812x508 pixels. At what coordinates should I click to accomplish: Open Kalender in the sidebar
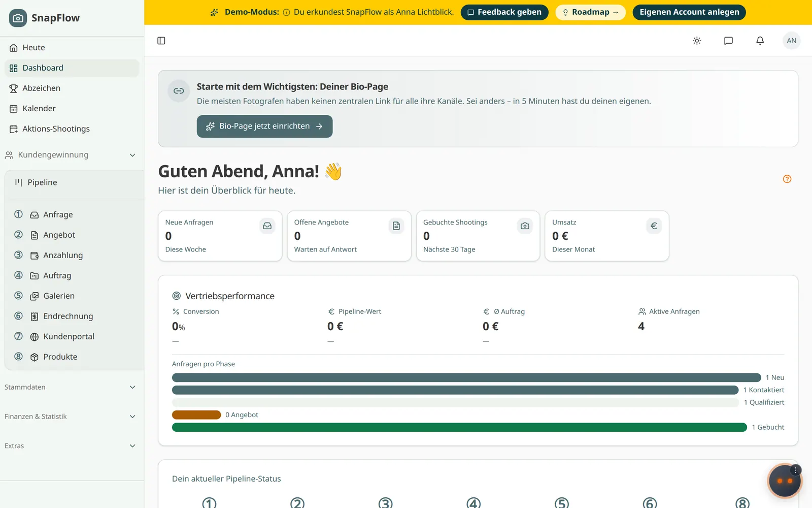click(72, 108)
